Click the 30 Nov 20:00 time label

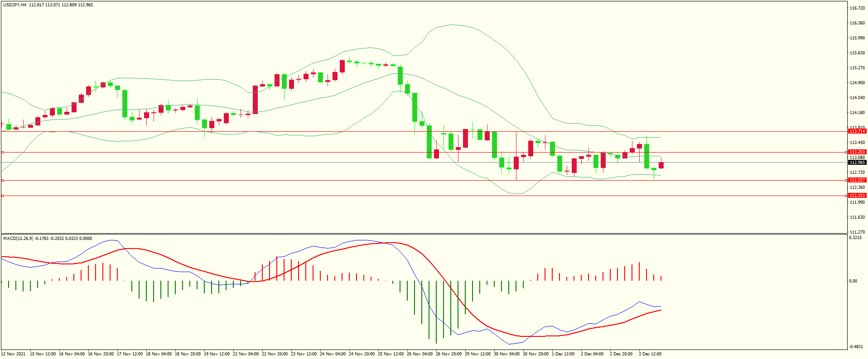tap(535, 354)
